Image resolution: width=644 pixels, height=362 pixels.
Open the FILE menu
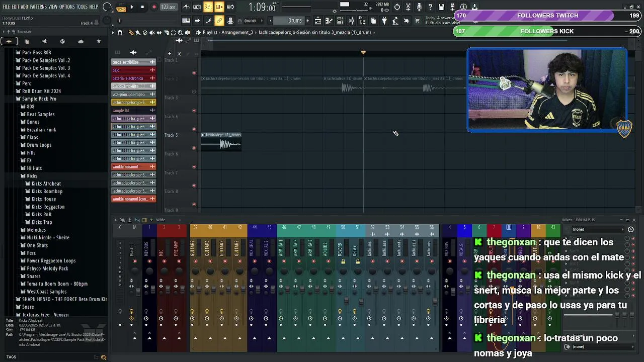6,7
